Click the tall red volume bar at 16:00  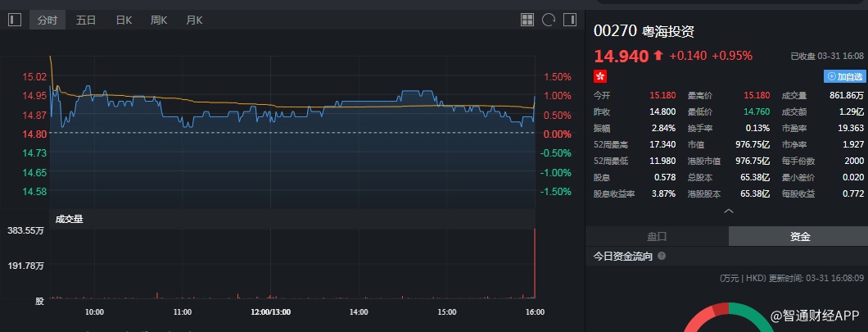coord(534,262)
